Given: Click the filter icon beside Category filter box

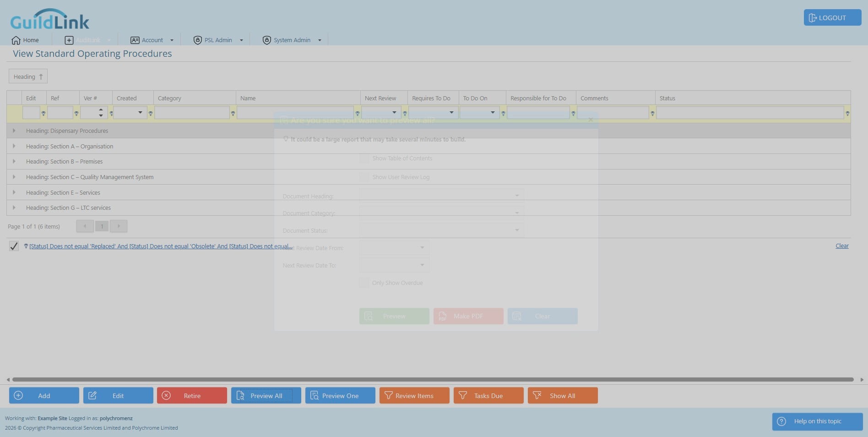Looking at the screenshot, I should [233, 113].
